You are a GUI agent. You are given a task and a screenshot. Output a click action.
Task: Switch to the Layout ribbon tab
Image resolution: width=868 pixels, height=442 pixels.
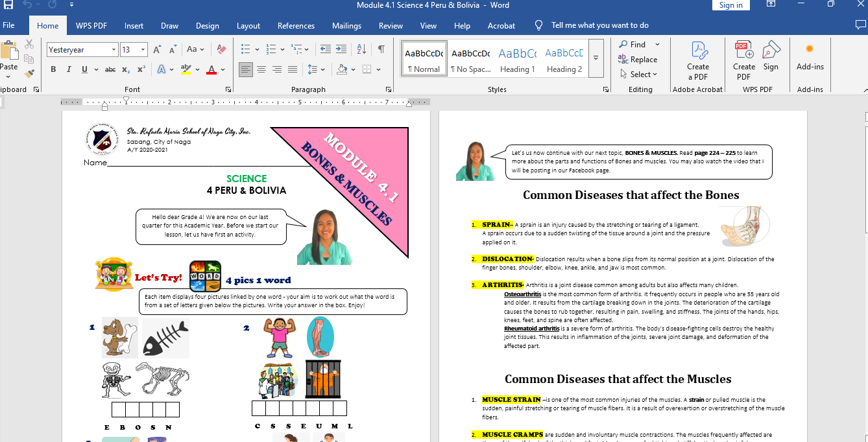[x=248, y=26]
